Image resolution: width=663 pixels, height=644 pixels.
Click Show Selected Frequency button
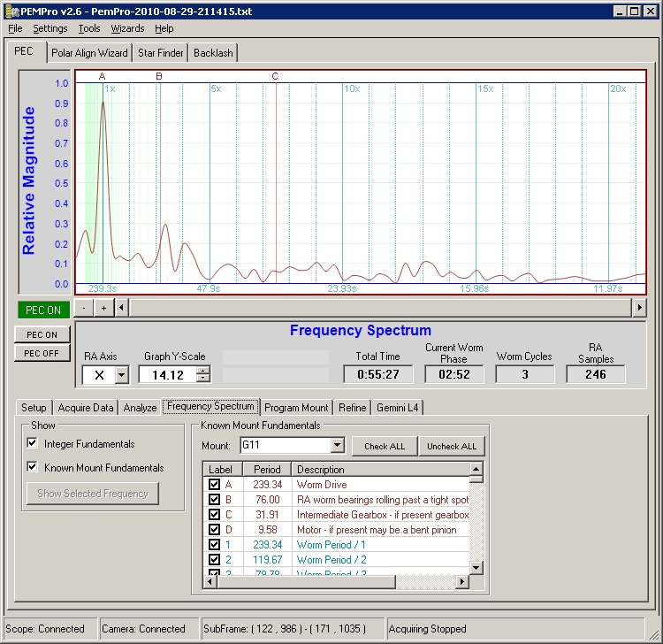click(93, 494)
